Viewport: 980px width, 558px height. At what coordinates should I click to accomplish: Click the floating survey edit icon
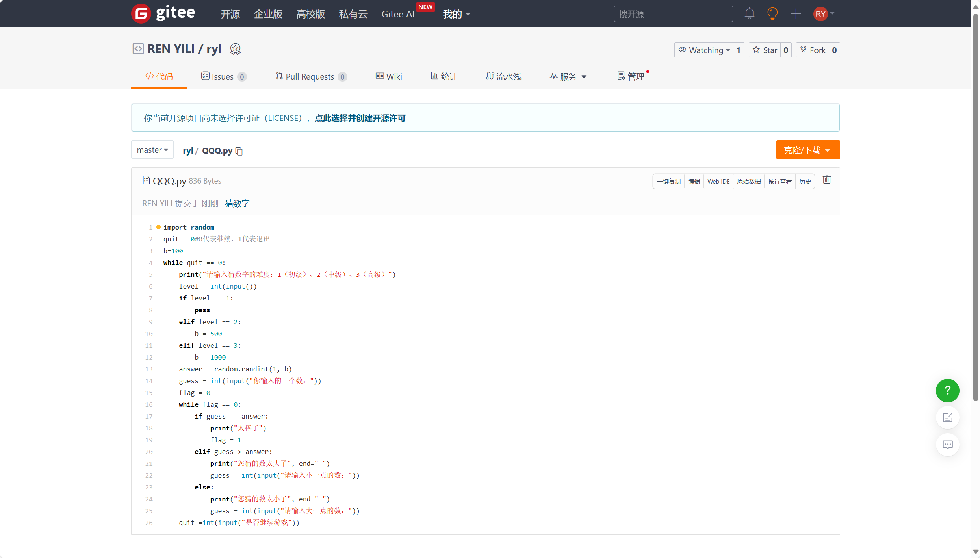pyautogui.click(x=948, y=417)
